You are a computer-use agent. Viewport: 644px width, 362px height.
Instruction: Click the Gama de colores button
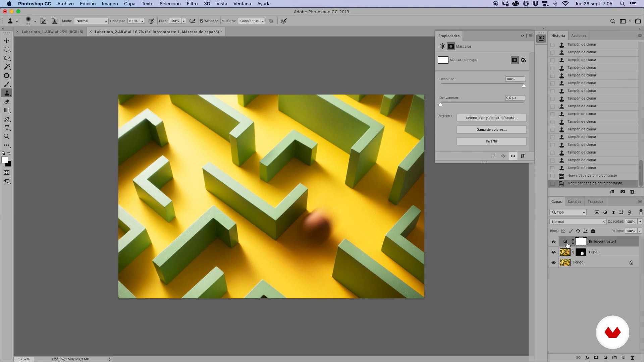[x=491, y=130]
